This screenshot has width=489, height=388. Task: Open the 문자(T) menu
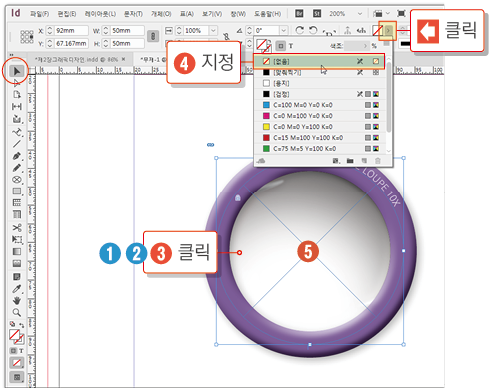[133, 14]
